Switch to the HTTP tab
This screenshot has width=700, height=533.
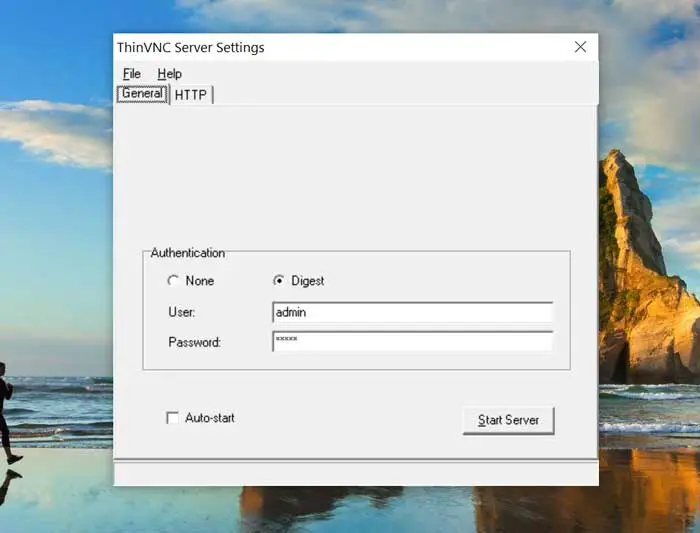(x=191, y=95)
